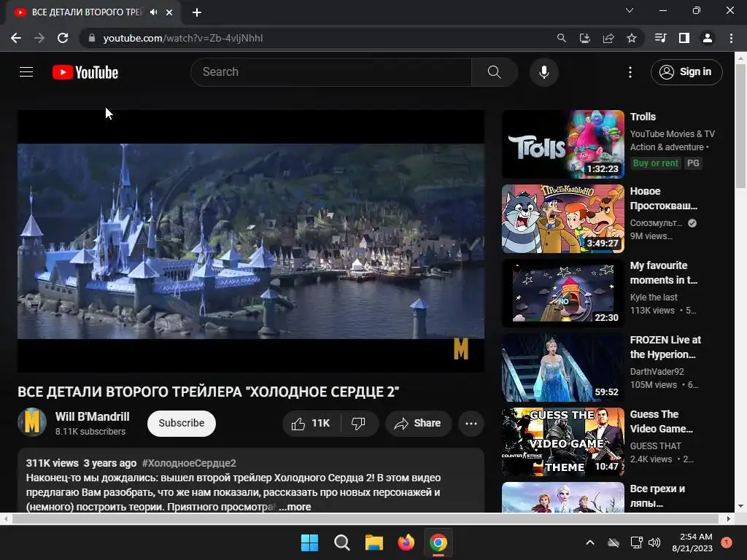Mute tab via speaker icon on tab

pos(153,12)
